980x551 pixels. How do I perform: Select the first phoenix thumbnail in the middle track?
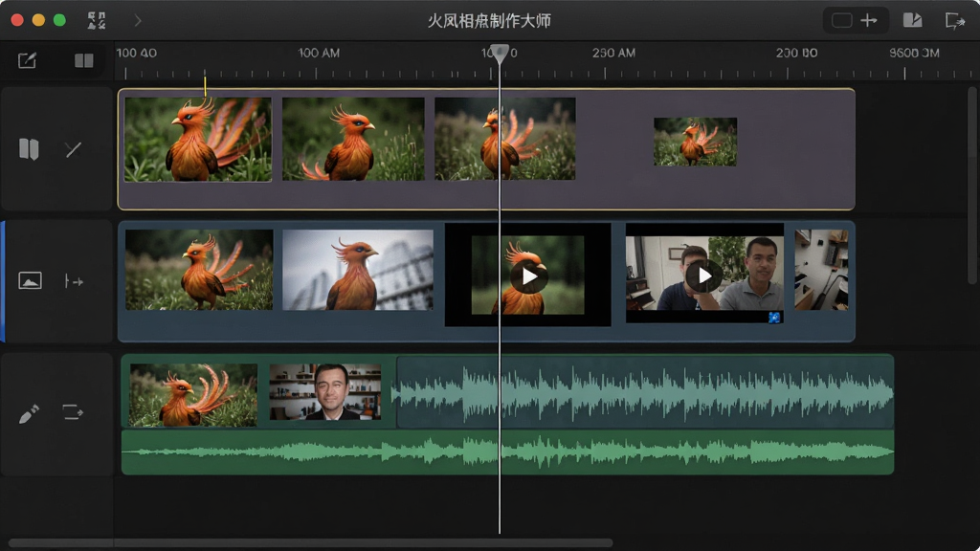coord(199,270)
